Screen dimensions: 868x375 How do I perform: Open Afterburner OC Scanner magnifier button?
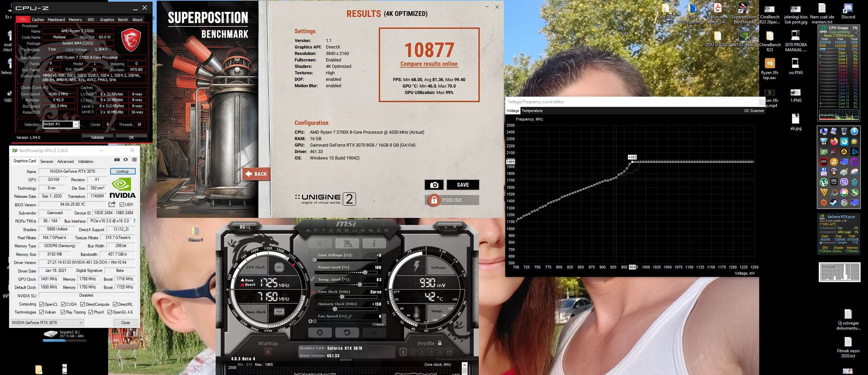pos(245,227)
